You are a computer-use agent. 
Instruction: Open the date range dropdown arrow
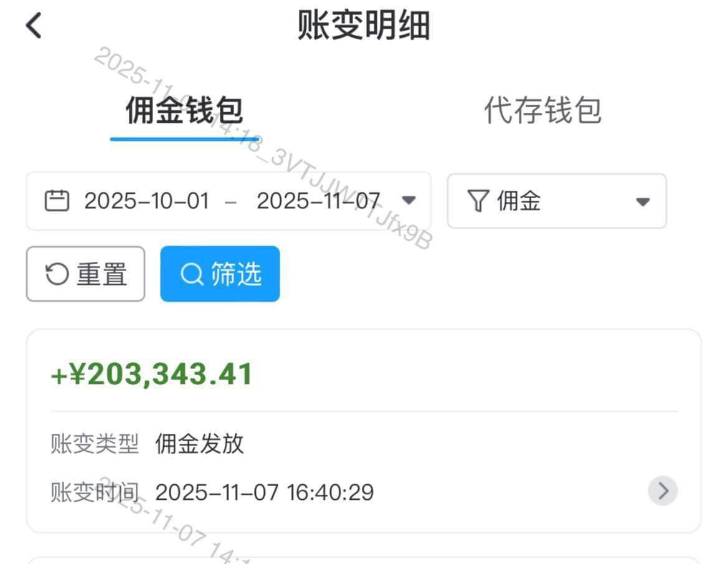coord(408,200)
